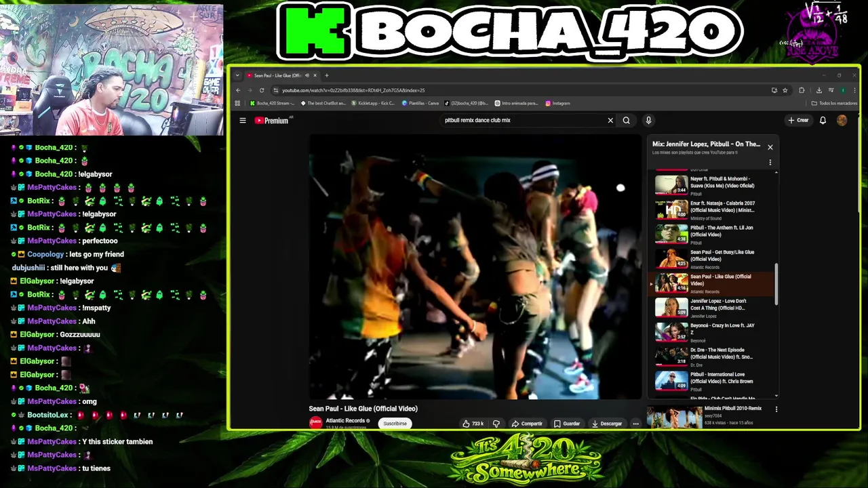Mute the tab via the speaker icon

[307, 75]
